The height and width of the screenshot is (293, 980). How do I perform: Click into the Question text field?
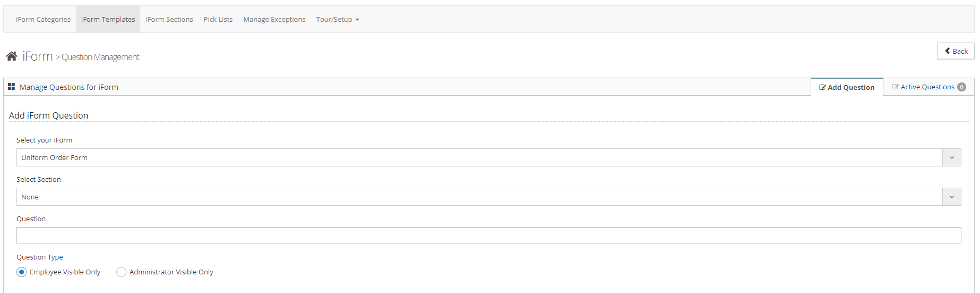[488, 236]
